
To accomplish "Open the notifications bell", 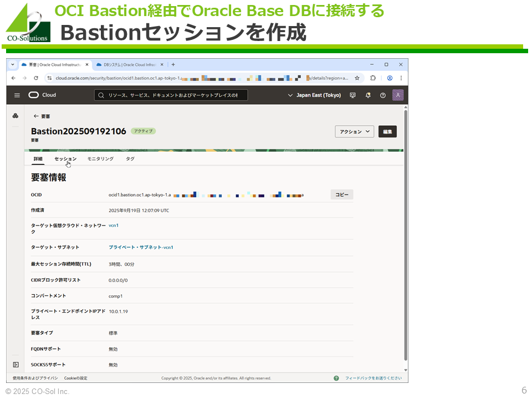I will [x=368, y=95].
